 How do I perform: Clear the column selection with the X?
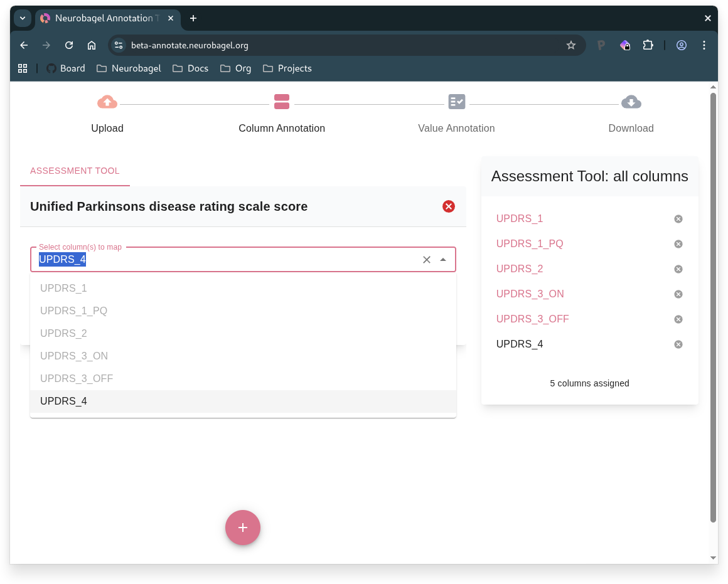(426, 259)
